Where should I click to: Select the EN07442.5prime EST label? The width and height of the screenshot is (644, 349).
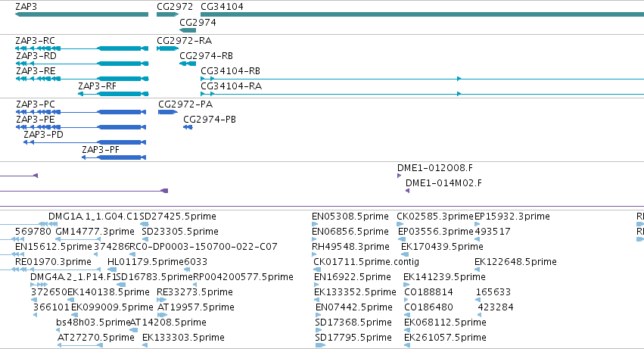point(354,308)
